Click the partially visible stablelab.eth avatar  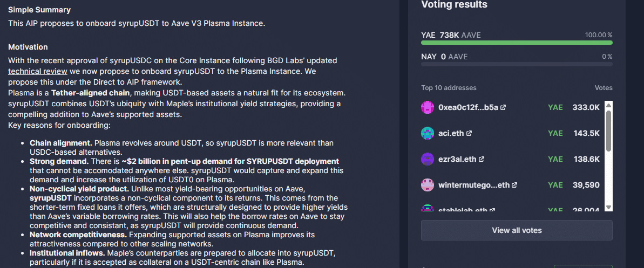(428, 209)
